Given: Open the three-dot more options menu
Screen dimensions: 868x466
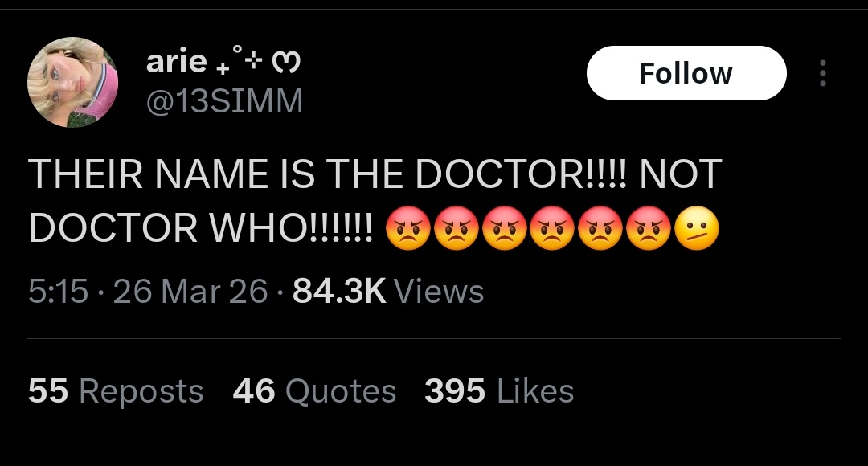Looking at the screenshot, I should pyautogui.click(x=821, y=73).
